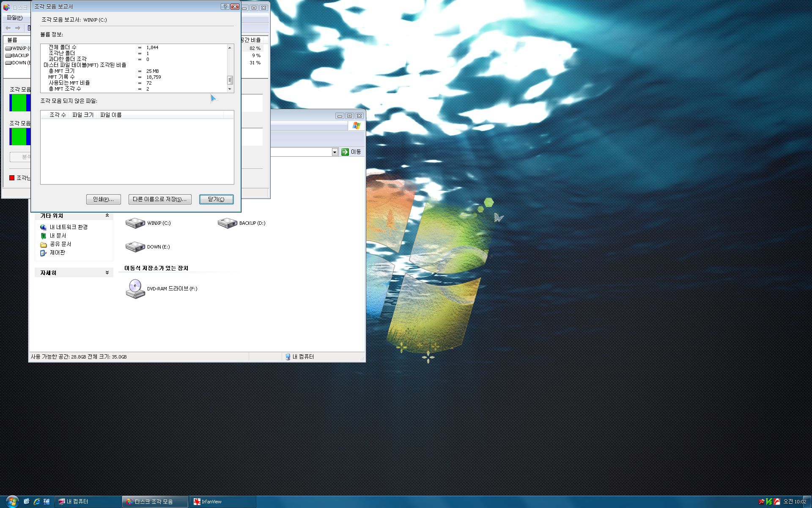Sort by 파일 크기 column header
The height and width of the screenshot is (508, 812).
coord(83,115)
